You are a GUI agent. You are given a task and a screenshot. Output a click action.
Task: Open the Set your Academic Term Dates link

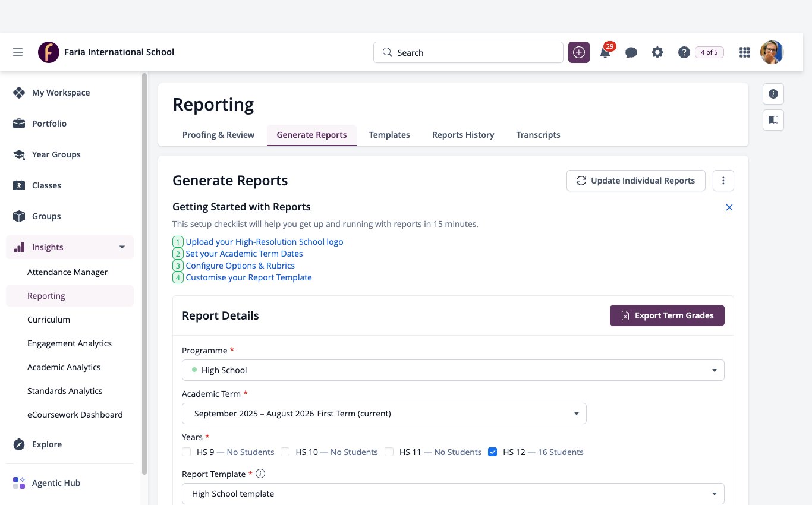pyautogui.click(x=244, y=254)
